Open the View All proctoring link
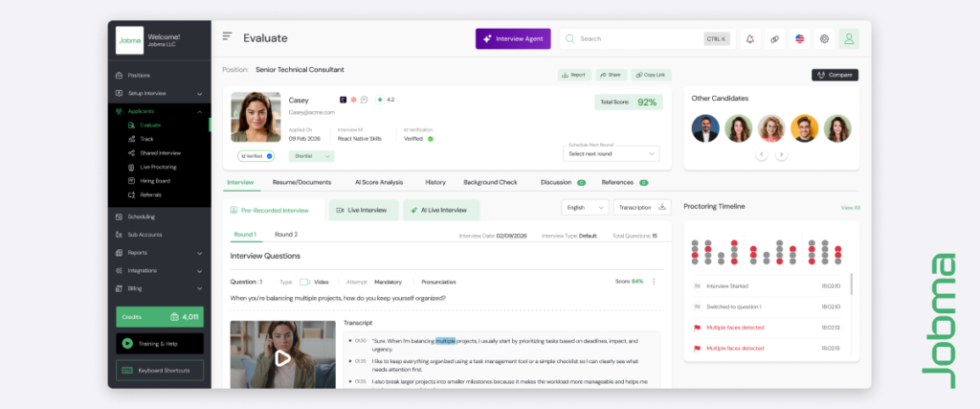Image resolution: width=980 pixels, height=409 pixels. click(850, 208)
